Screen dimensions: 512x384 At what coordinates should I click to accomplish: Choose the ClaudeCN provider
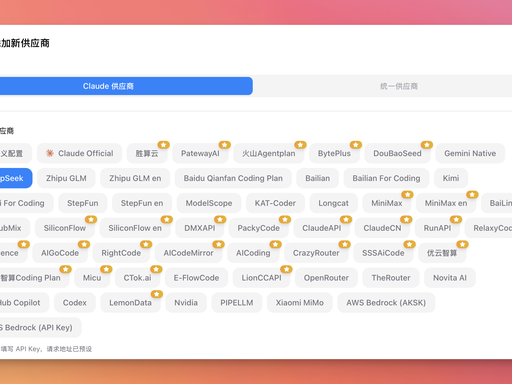click(382, 228)
